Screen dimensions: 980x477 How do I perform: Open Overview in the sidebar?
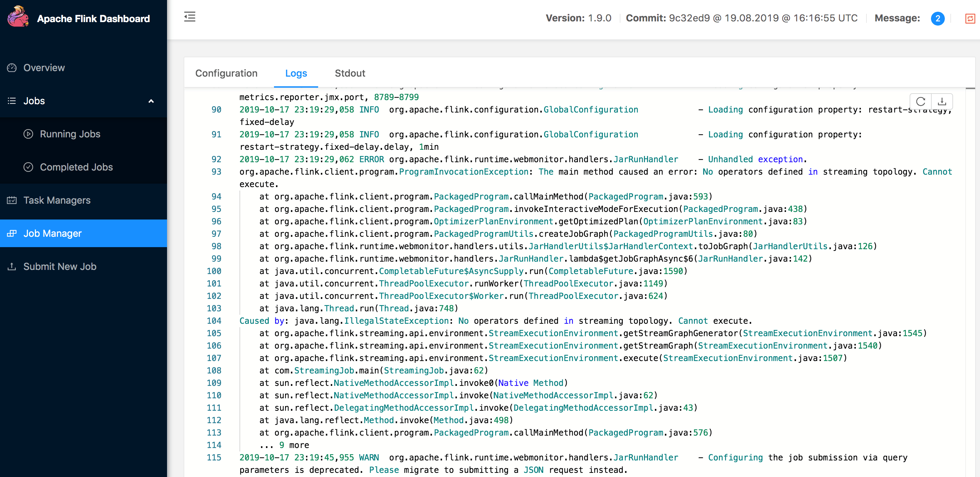[x=83, y=68]
